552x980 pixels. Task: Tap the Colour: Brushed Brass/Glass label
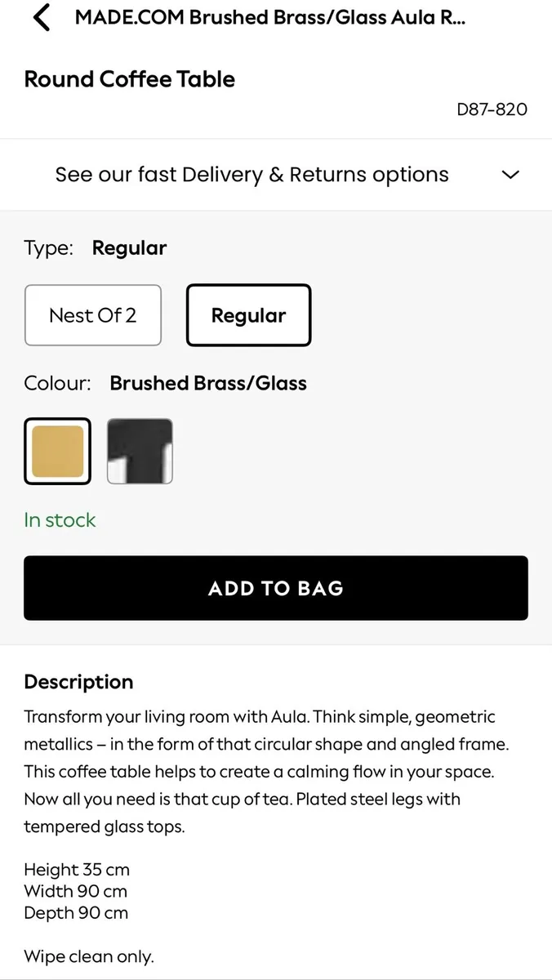166,383
